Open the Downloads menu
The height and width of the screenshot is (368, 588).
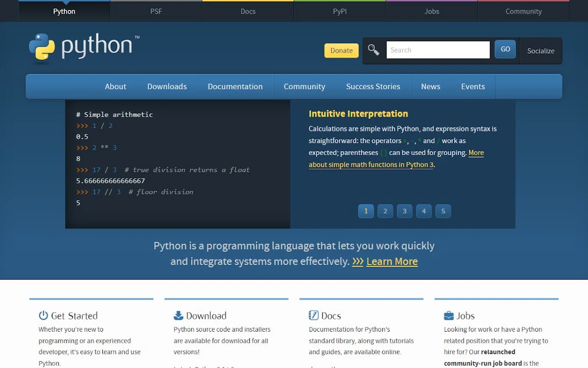pos(167,86)
